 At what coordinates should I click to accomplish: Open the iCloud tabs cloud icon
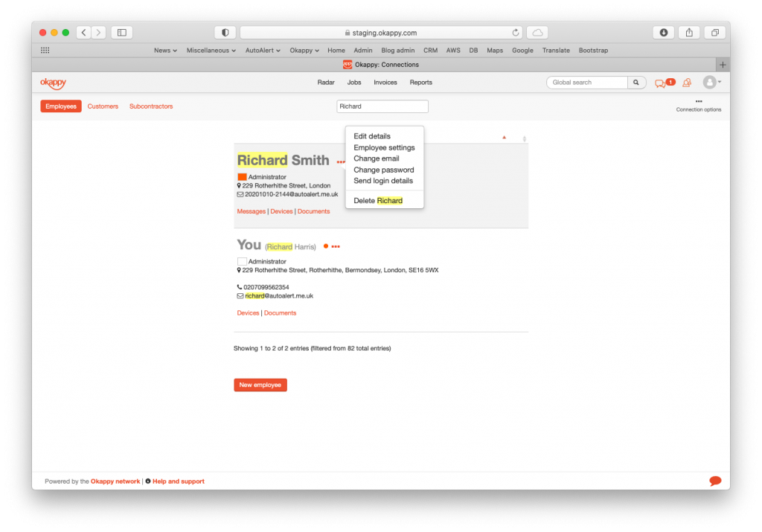coord(537,33)
